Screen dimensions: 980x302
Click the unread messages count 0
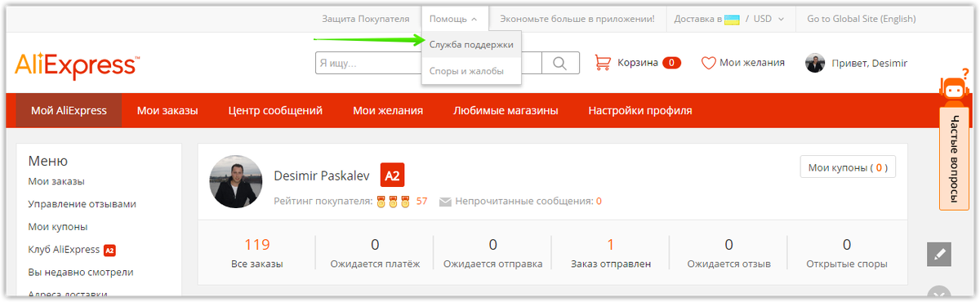click(599, 201)
